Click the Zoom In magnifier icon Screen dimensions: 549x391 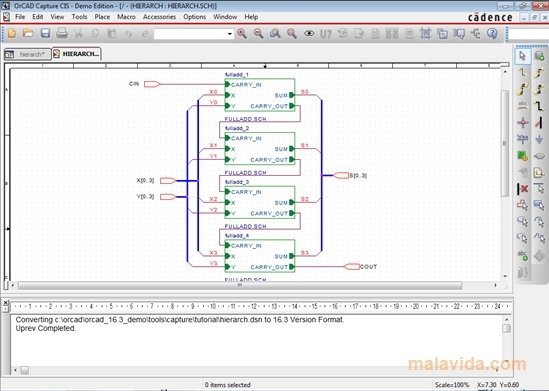[242, 33]
